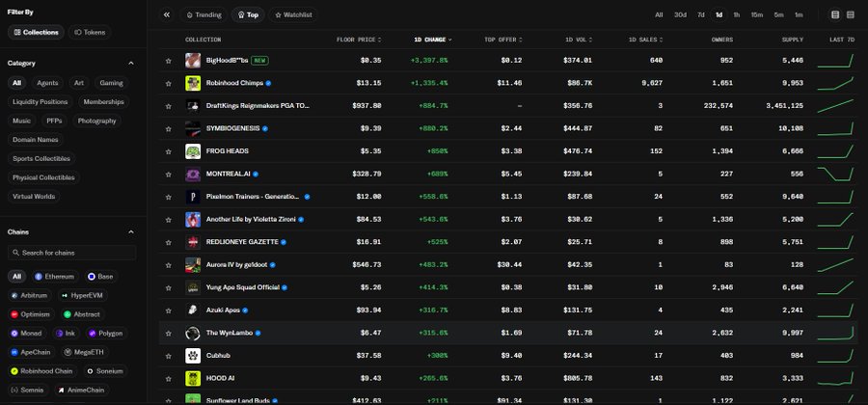Viewport: 868px width, 405px height.
Task: Filter category by Art
Action: 79,83
